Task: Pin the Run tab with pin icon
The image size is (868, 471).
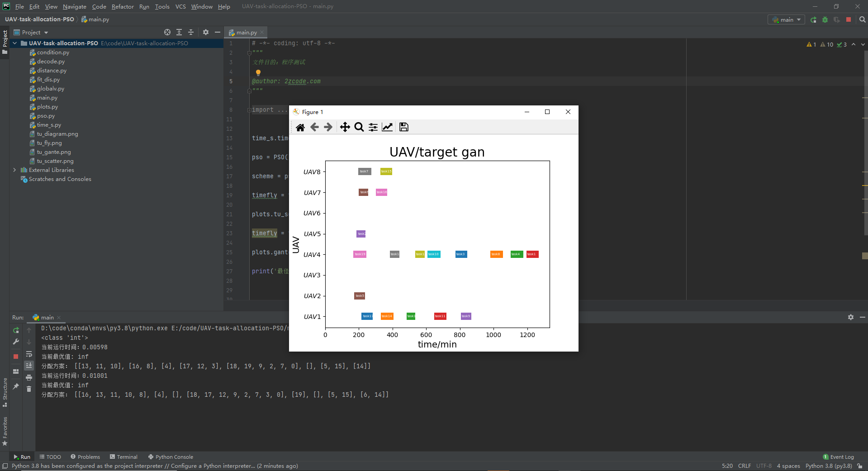Action: (x=16, y=386)
